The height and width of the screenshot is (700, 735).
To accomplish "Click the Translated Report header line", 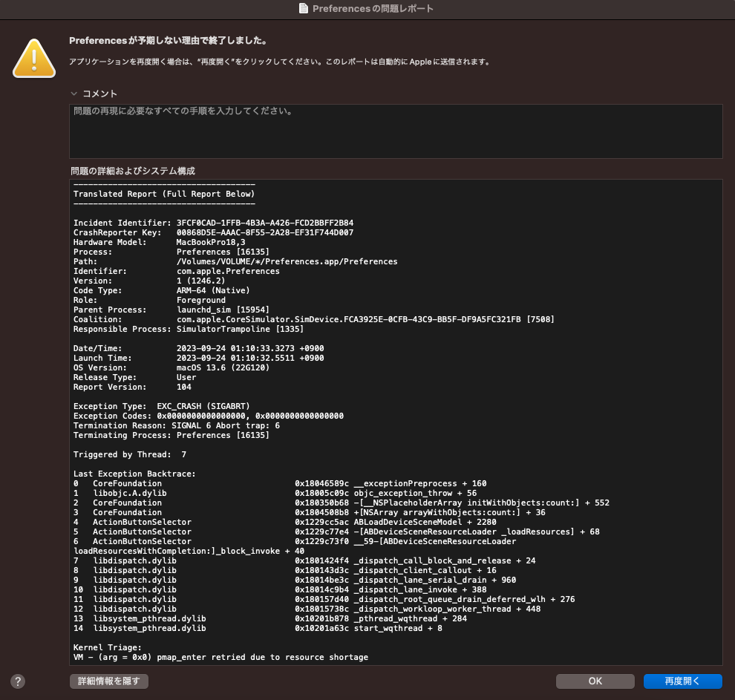I will point(164,194).
